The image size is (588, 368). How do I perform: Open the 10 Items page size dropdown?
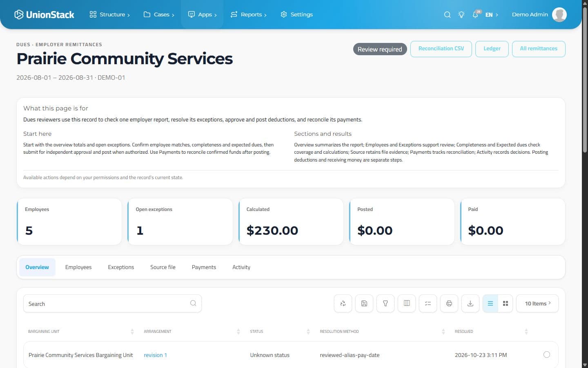click(x=537, y=303)
